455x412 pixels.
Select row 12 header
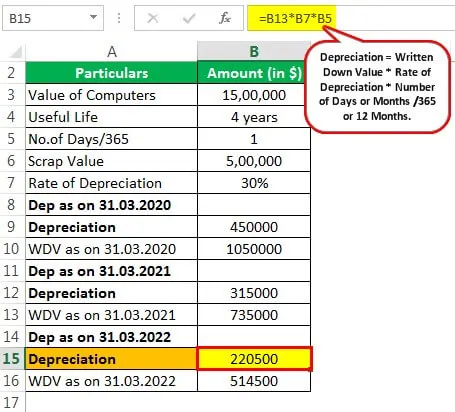[12, 293]
